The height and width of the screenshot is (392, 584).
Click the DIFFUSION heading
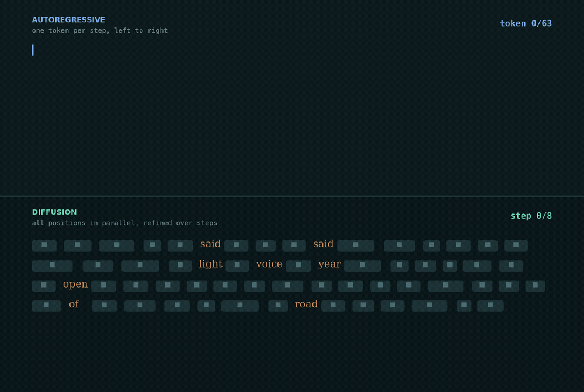coord(54,212)
